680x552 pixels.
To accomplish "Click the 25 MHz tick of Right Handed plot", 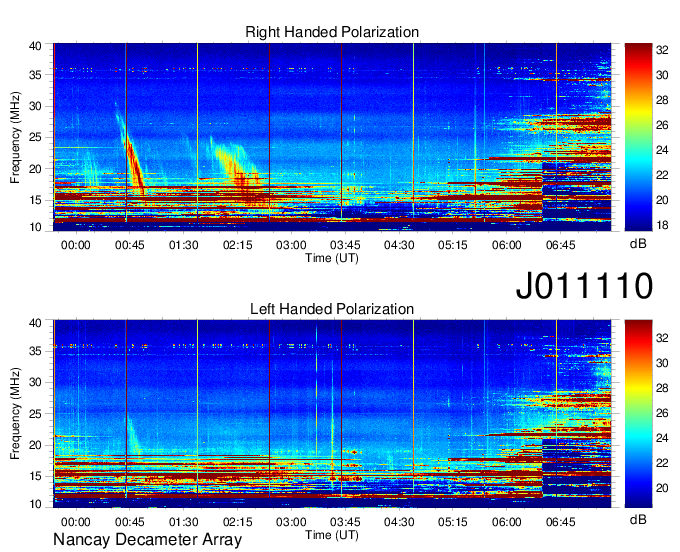I will pos(35,137).
